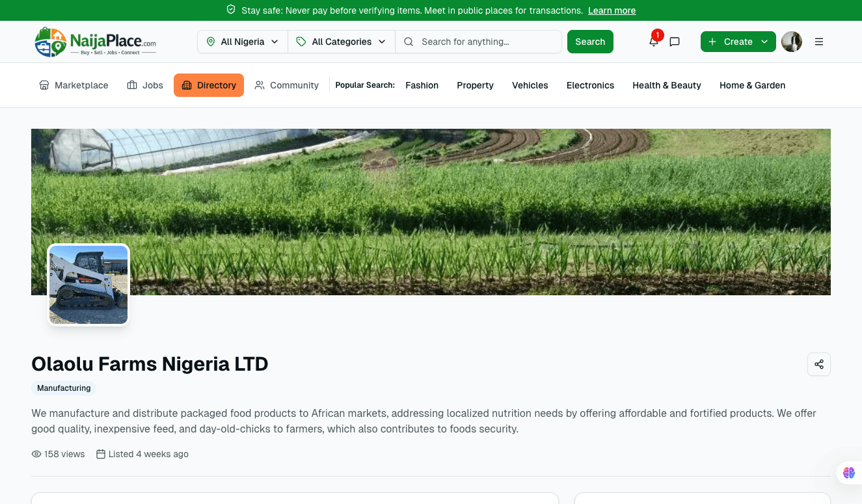Click the shield icon in safety banner
Image resolution: width=862 pixels, height=504 pixels.
(231, 10)
